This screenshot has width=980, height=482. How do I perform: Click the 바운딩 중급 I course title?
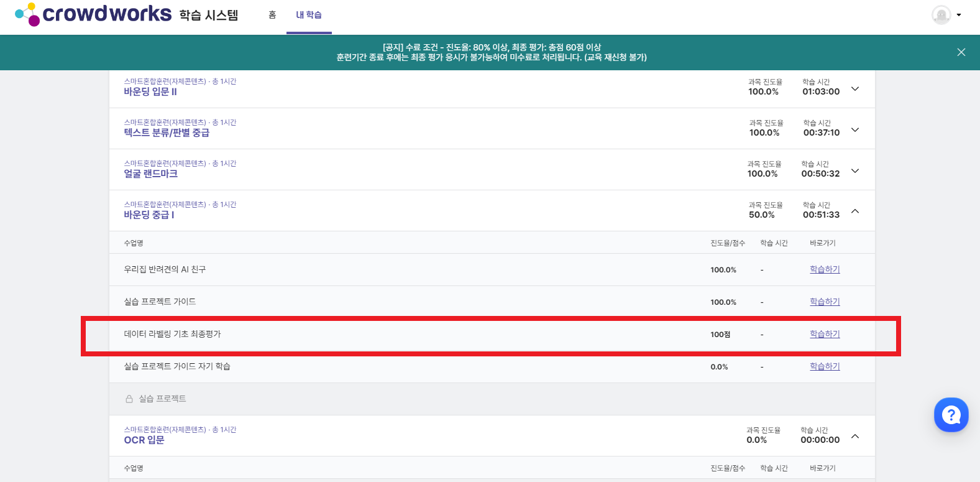149,215
